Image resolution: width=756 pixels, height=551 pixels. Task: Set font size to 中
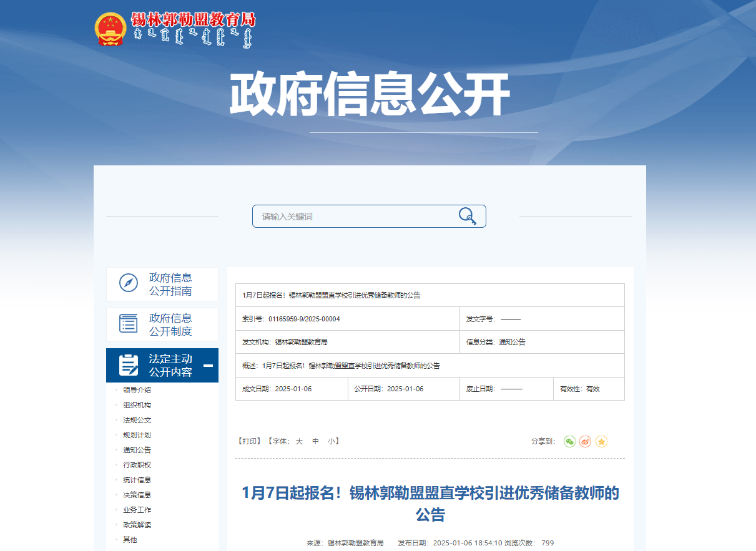[315, 441]
